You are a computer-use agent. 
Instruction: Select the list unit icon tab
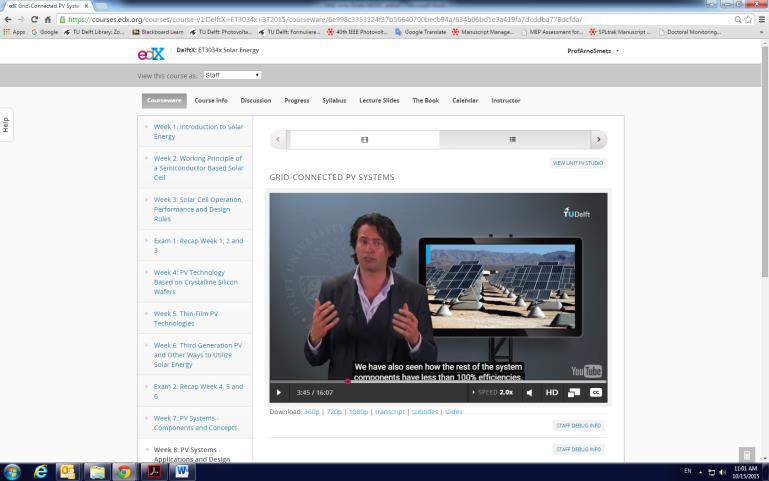[513, 140]
